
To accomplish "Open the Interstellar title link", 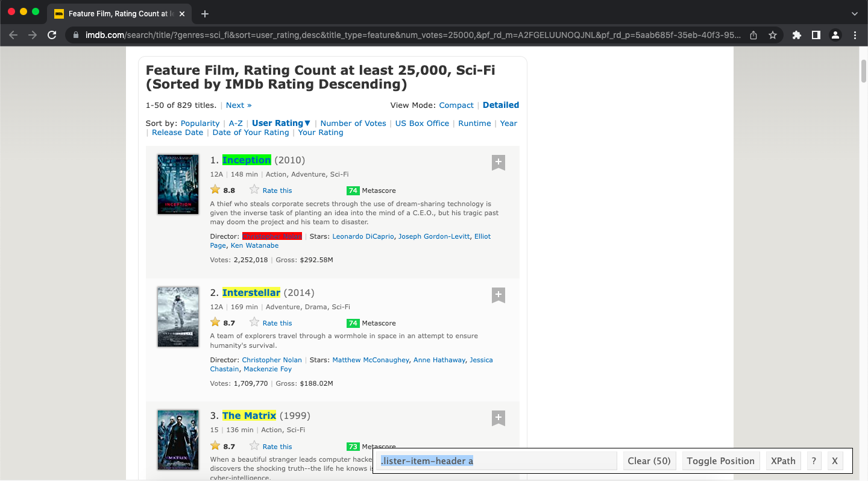I will (251, 292).
